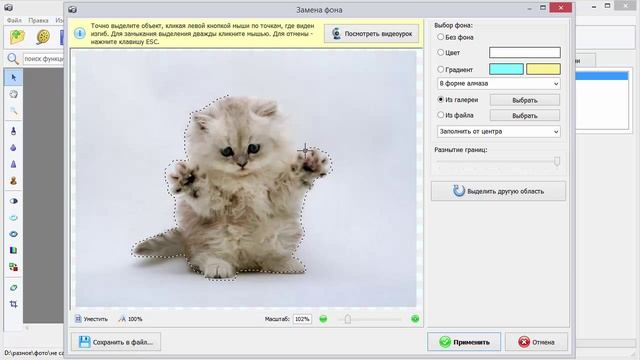Select the light blue ring tool in left toolbar
Image resolution: width=640 pixels, height=360 pixels.
(x=13, y=218)
